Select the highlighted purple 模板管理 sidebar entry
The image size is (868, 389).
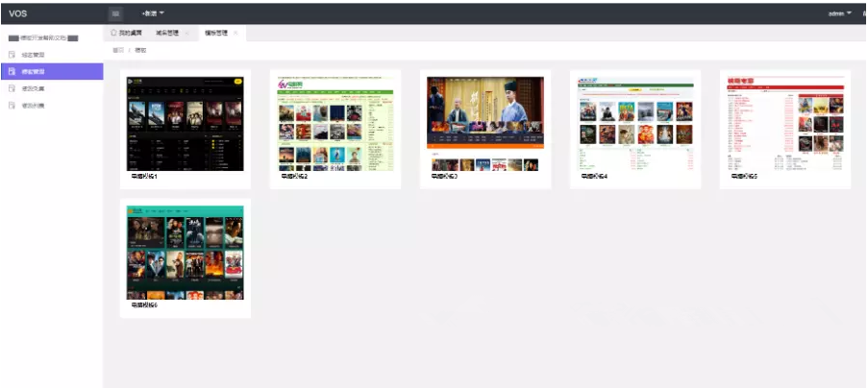tap(52, 71)
